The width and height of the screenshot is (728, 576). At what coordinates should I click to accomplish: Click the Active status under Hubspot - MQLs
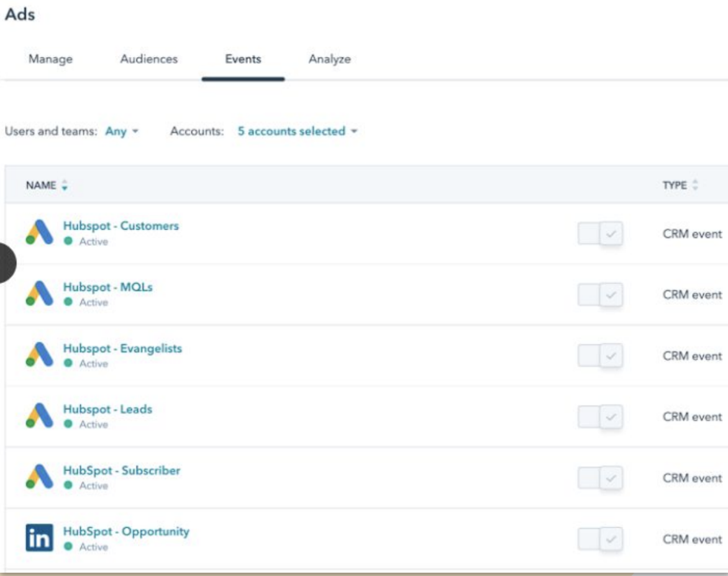(x=86, y=302)
